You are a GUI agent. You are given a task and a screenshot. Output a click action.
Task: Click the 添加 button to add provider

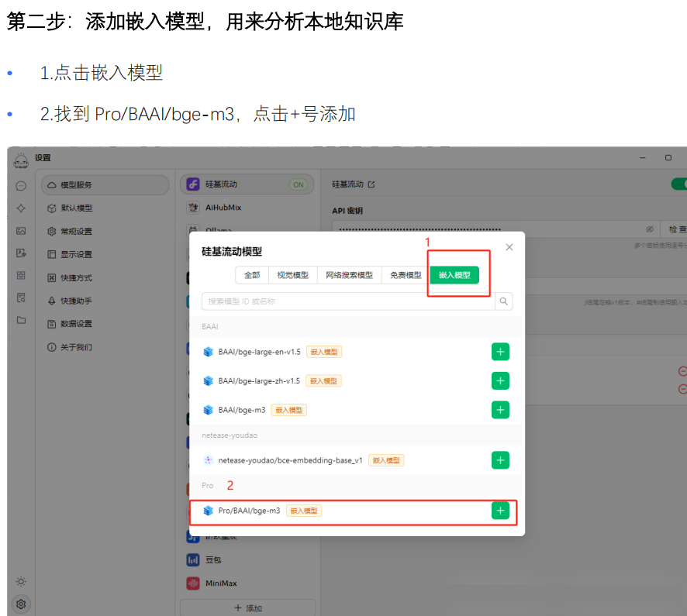(x=247, y=607)
